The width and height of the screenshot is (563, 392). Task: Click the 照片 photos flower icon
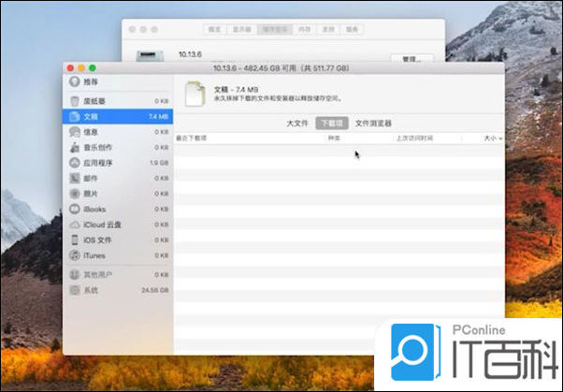click(75, 194)
